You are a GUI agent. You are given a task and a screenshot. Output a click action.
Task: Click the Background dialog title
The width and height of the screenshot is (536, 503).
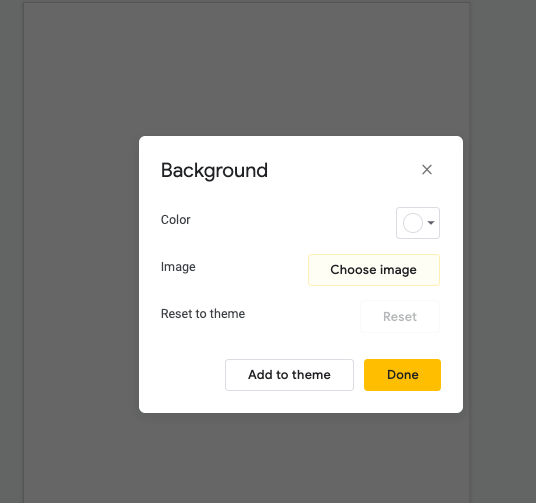pyautogui.click(x=214, y=171)
